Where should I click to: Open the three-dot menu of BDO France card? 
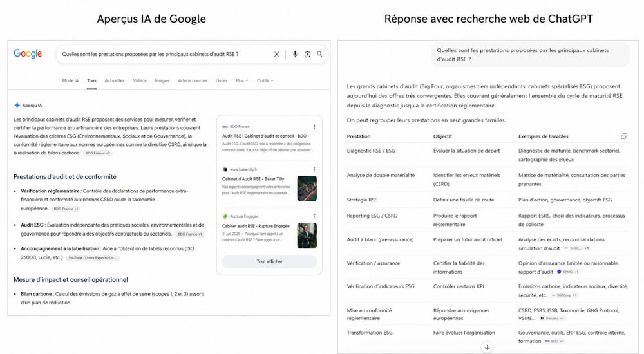[314, 127]
